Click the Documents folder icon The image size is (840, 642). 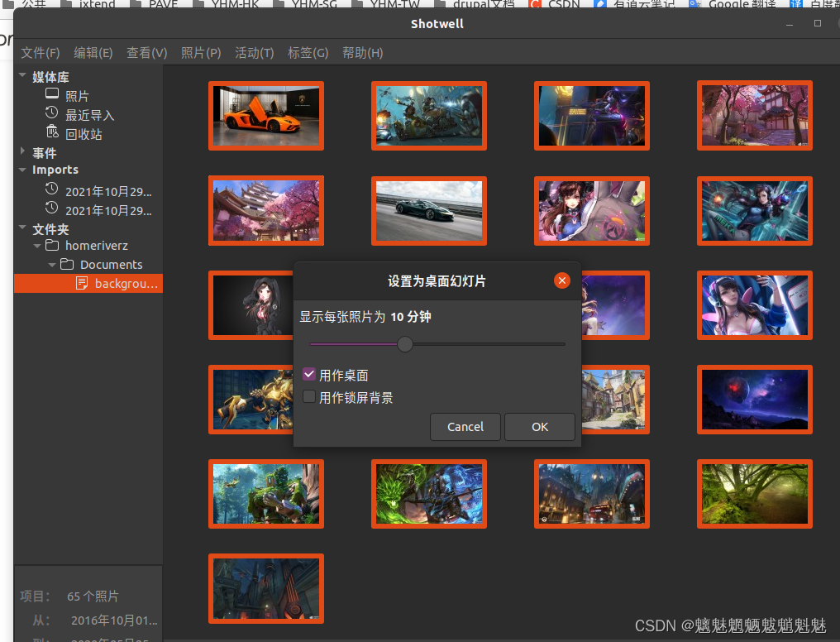coord(67,264)
